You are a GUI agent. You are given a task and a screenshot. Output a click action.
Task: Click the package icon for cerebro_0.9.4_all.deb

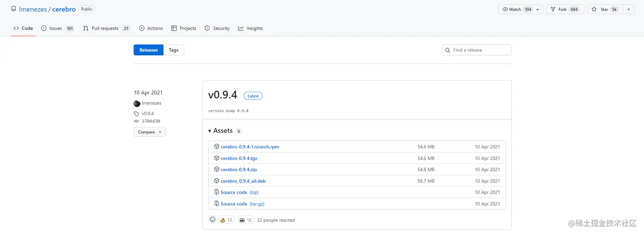(x=216, y=181)
